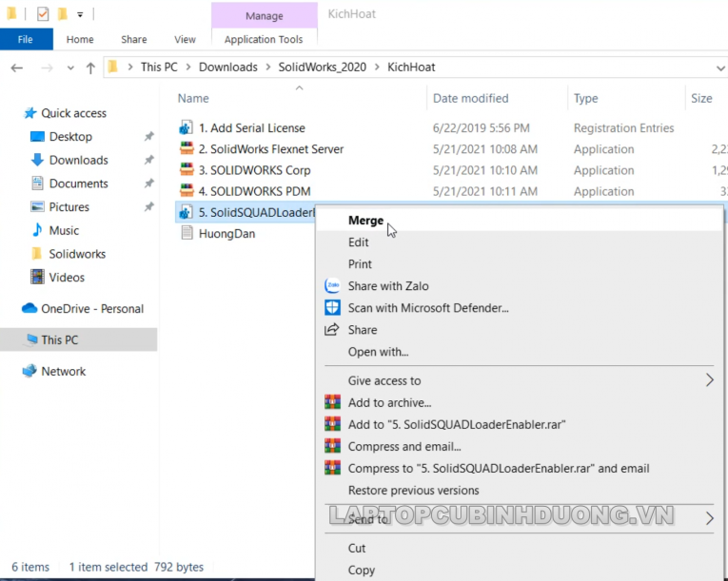Click the Desktop icon in navigation pane
728x581 pixels.
[x=37, y=136]
